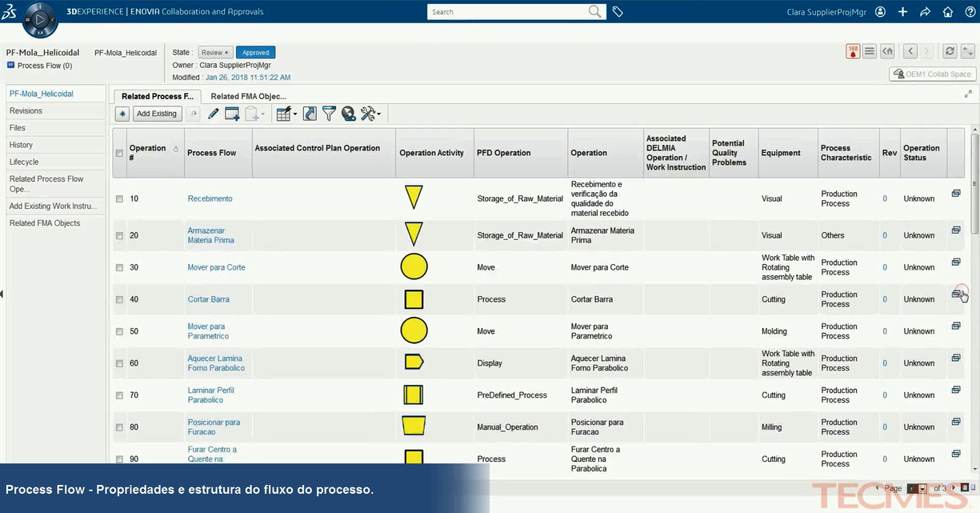Open the notifications bell showing 168
This screenshot has height=513, width=980.
click(853, 51)
